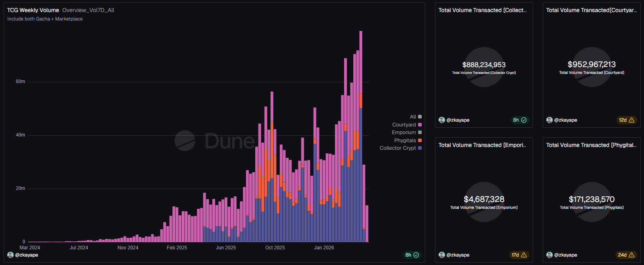Click the 24d warning badge on Phygitals card
Screen dimensions: 644x265
pyautogui.click(x=626, y=255)
